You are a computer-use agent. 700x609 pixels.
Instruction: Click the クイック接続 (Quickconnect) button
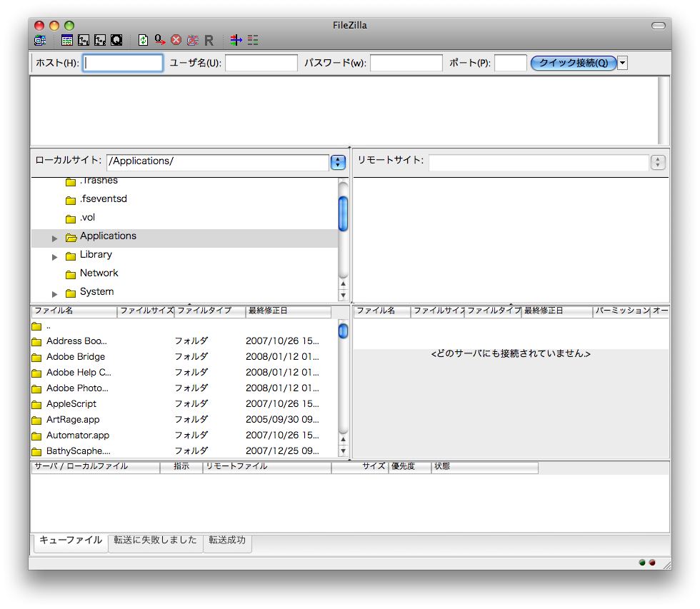coord(574,63)
